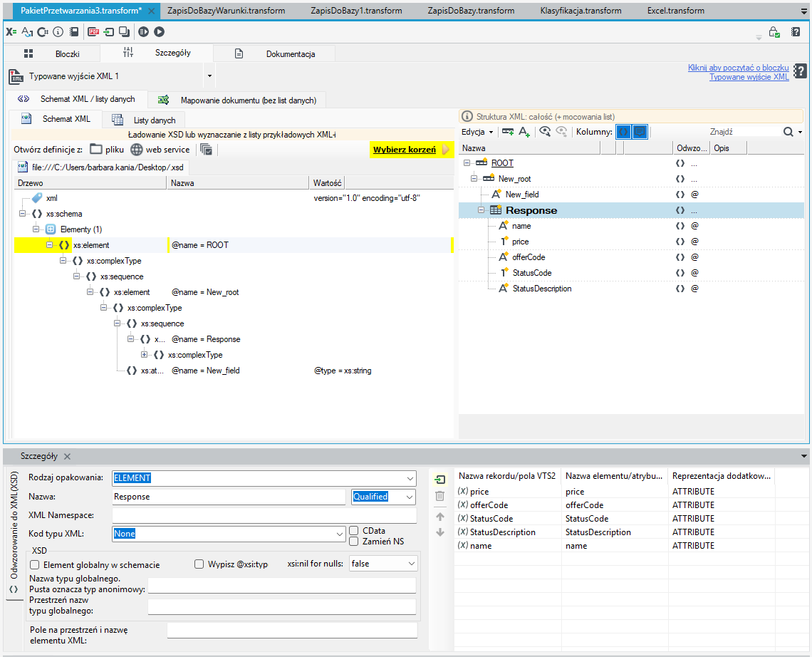812x657 pixels.
Task: Toggle the Zamień NS checkbox
Action: 354,542
